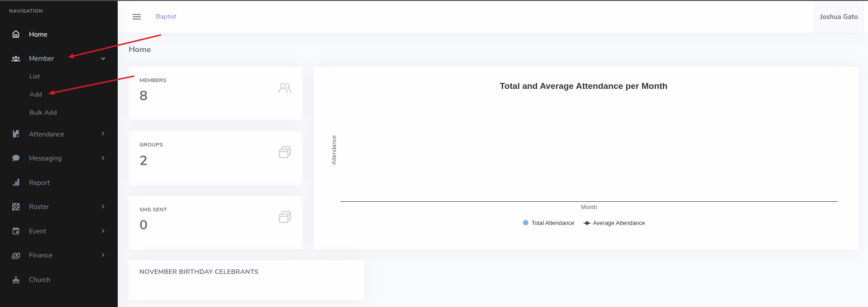Click the Attendance icon in sidebar

pos(16,134)
